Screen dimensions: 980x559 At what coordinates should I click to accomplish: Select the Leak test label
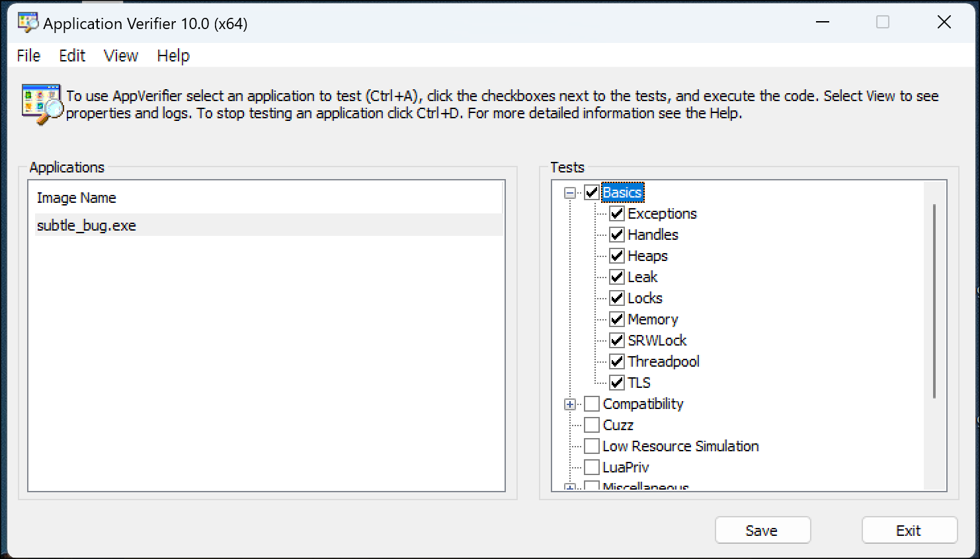coord(642,277)
